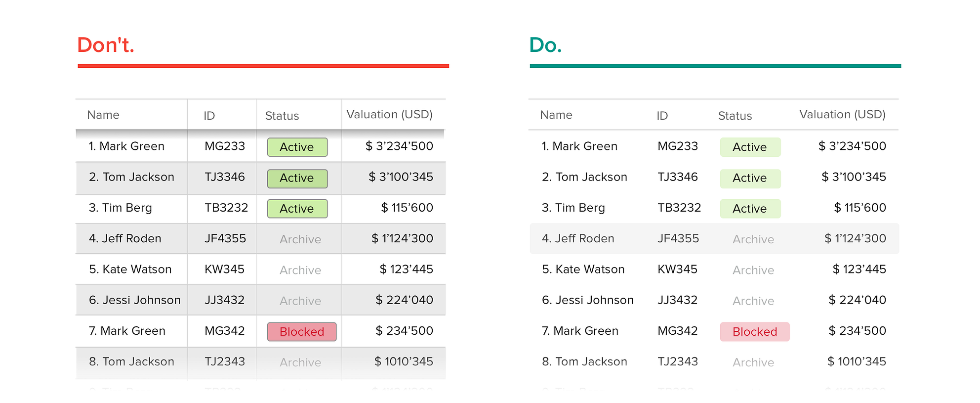Click valuation $ 3'234'500 in the Do table
The height and width of the screenshot is (403, 980).
[x=852, y=146]
